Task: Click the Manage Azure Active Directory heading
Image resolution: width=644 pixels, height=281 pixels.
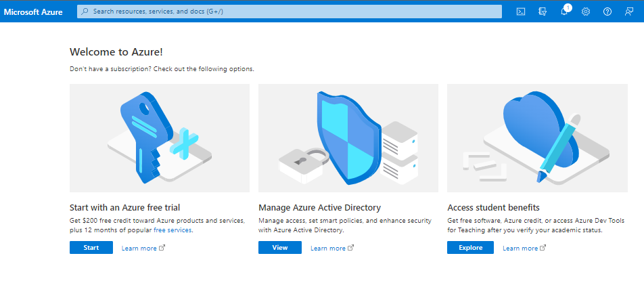Action: (x=319, y=207)
